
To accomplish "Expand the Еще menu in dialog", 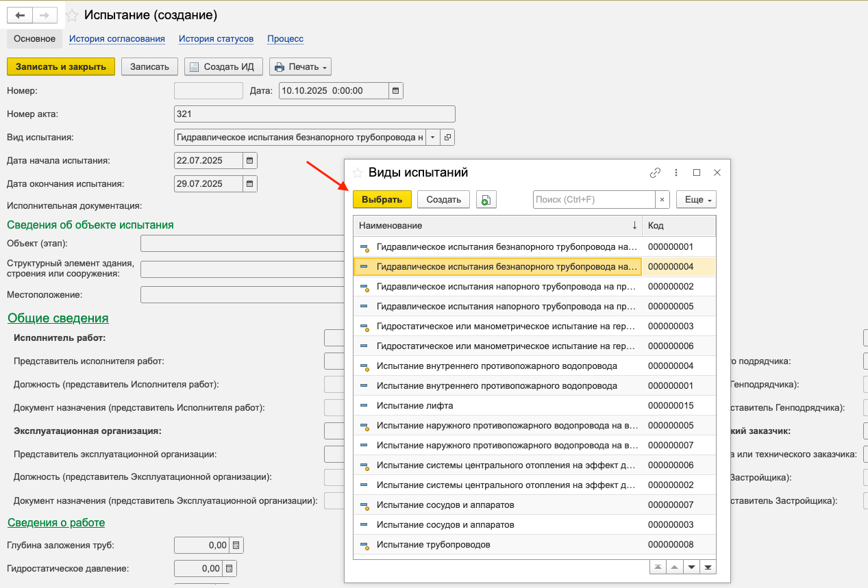I will 696,199.
